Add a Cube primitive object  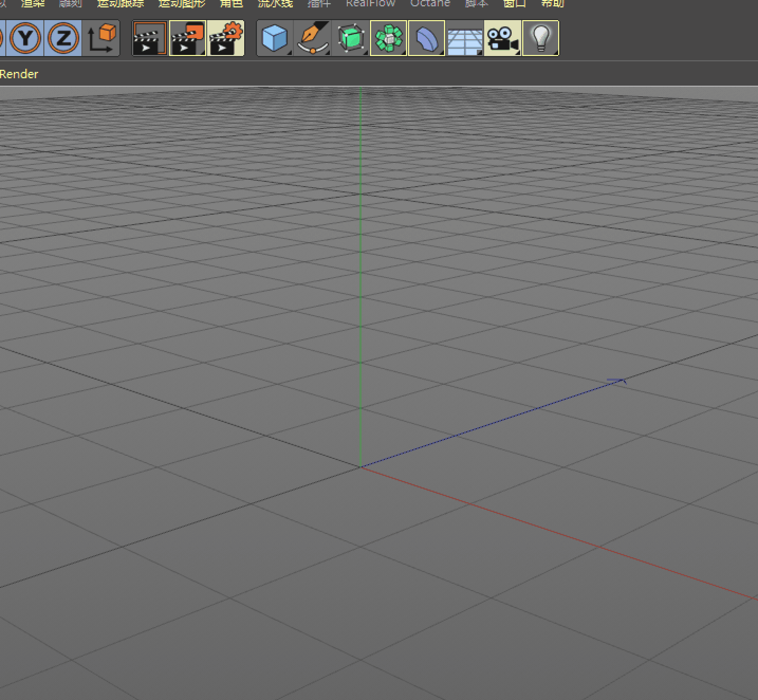pyautogui.click(x=275, y=38)
